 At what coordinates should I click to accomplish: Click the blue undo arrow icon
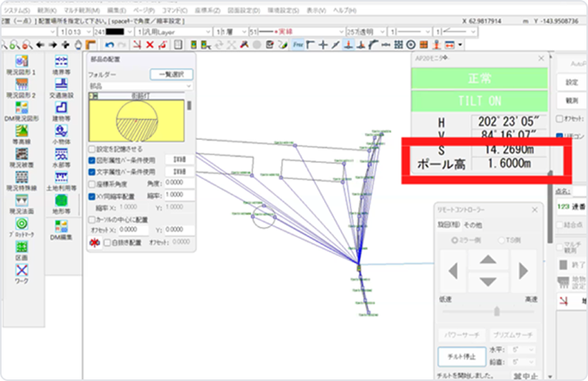pos(109,45)
